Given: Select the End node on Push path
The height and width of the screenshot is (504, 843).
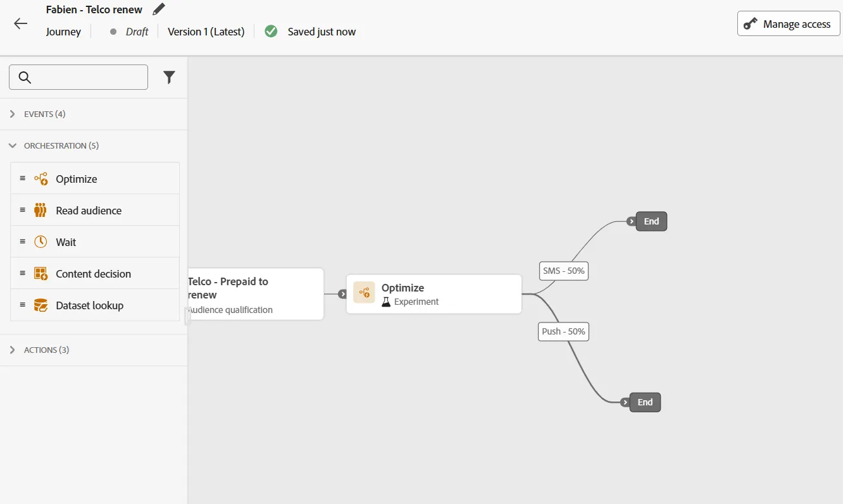Looking at the screenshot, I should [645, 402].
